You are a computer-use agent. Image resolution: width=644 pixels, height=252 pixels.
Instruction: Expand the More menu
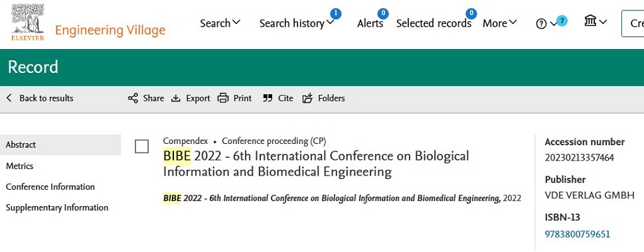pyautogui.click(x=500, y=23)
